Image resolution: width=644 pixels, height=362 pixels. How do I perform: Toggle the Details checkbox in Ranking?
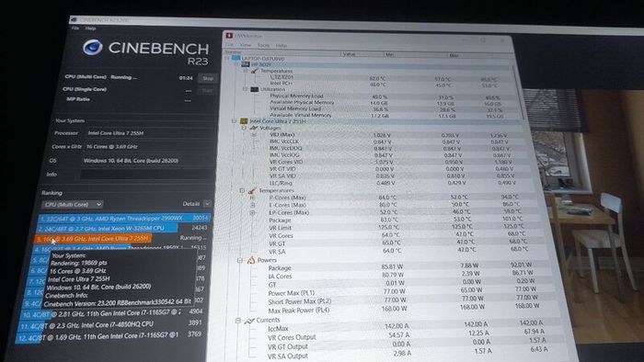click(207, 203)
